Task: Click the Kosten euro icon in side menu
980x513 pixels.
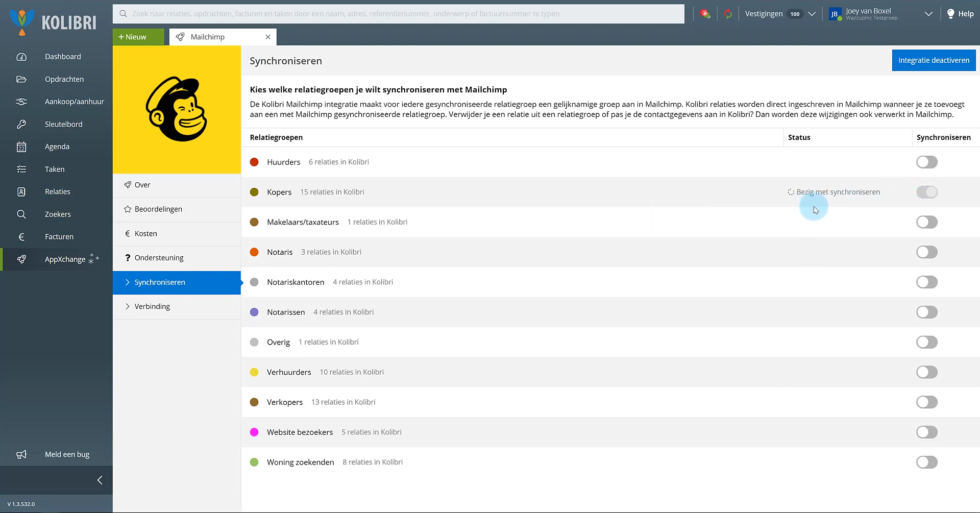Action: point(128,234)
